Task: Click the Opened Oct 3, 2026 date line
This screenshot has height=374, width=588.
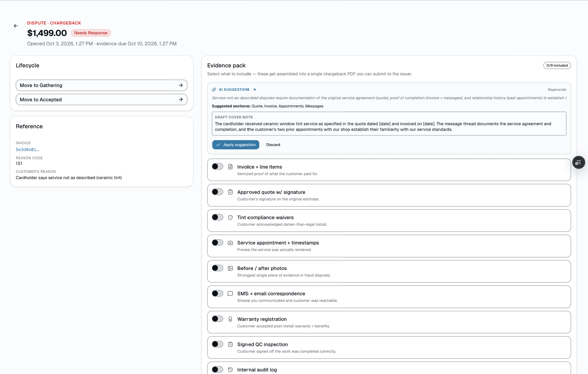Action: coord(102,44)
